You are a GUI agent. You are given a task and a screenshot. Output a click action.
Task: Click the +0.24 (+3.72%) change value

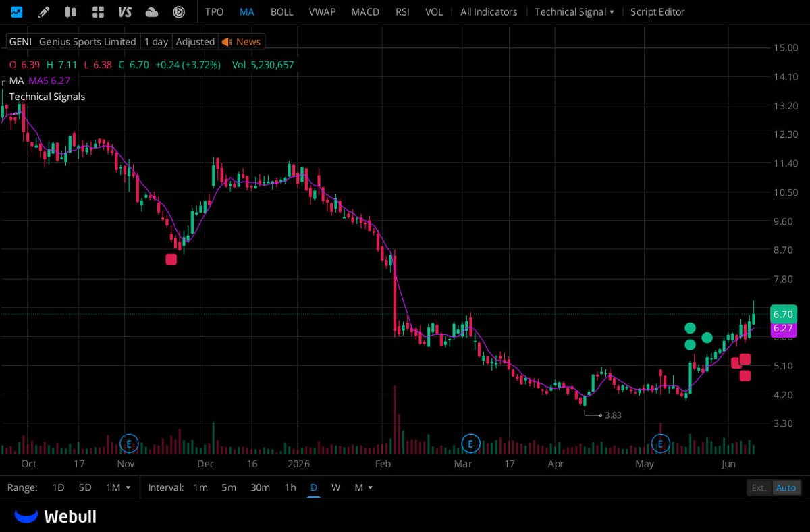[x=188, y=65]
